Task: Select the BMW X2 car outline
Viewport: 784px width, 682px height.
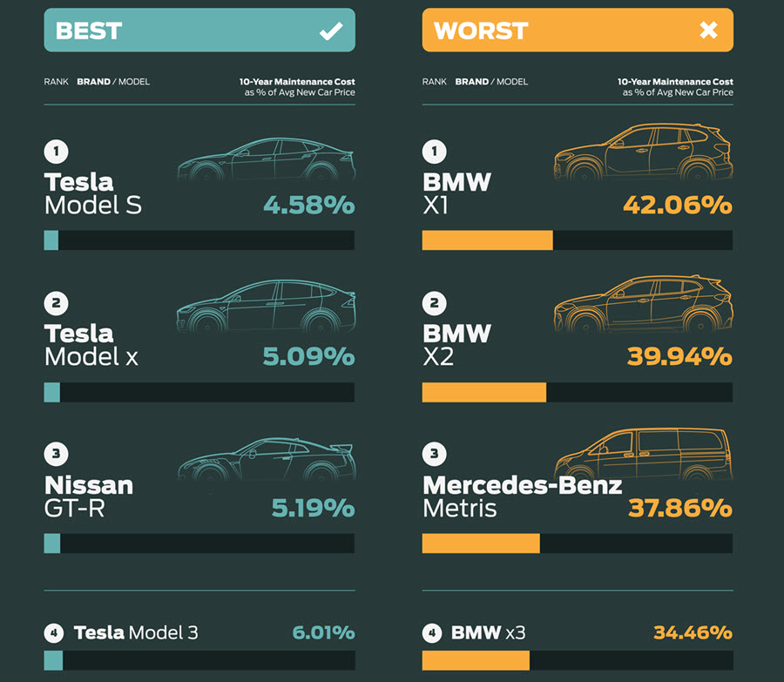Action: tap(643, 305)
